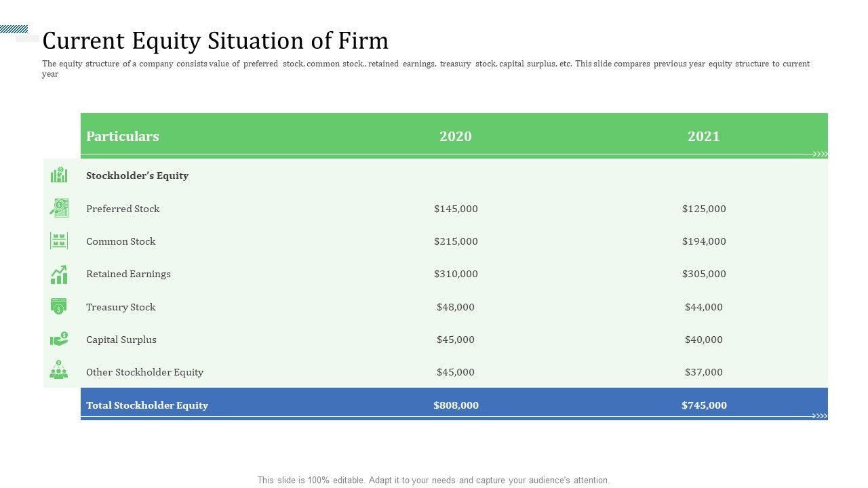Click the Retained Earnings 2021 value $305,000
This screenshot has width=868, height=488.
click(704, 274)
